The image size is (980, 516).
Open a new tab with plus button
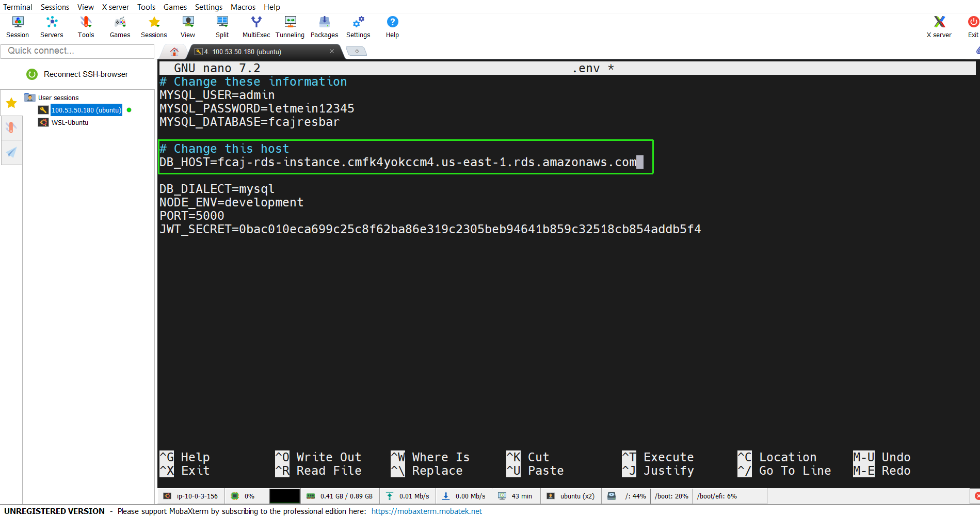(356, 51)
